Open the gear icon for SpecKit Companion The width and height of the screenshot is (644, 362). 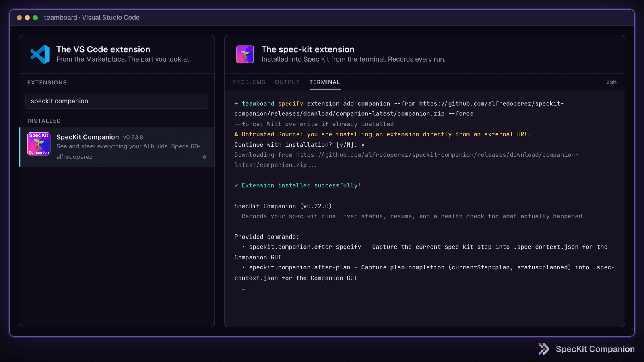tap(204, 157)
